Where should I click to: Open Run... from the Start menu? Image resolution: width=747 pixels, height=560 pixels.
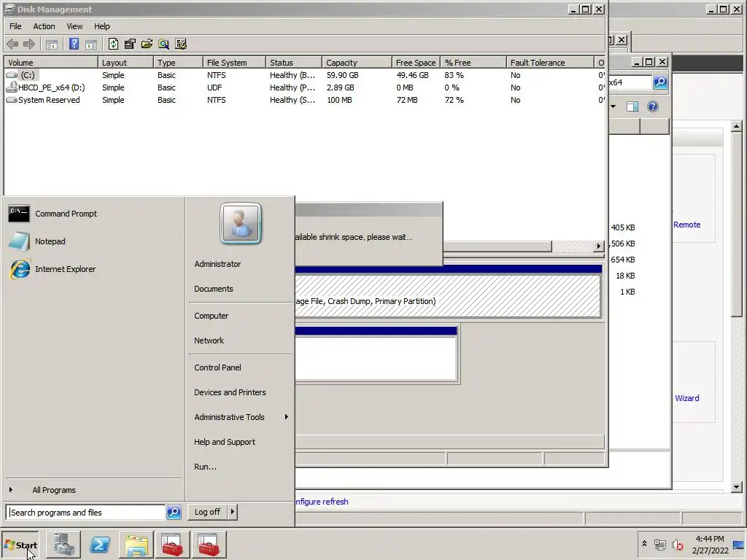click(x=205, y=467)
